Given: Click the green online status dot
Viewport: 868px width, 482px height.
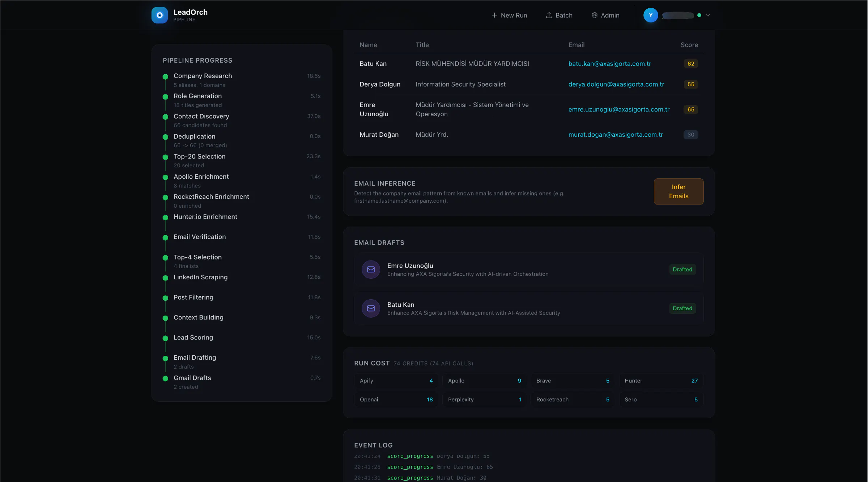Looking at the screenshot, I should click(x=699, y=15).
